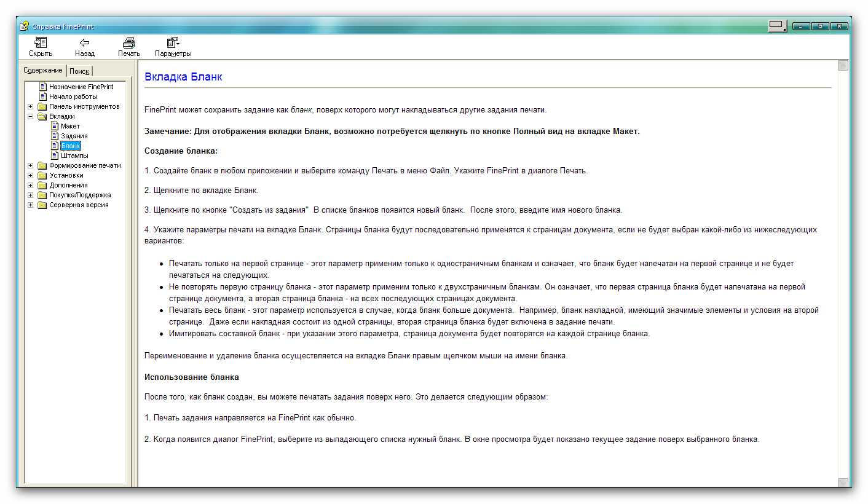The image size is (868, 504).
Task: Click the scrollbar up arrow in content pane
Action: point(843,65)
